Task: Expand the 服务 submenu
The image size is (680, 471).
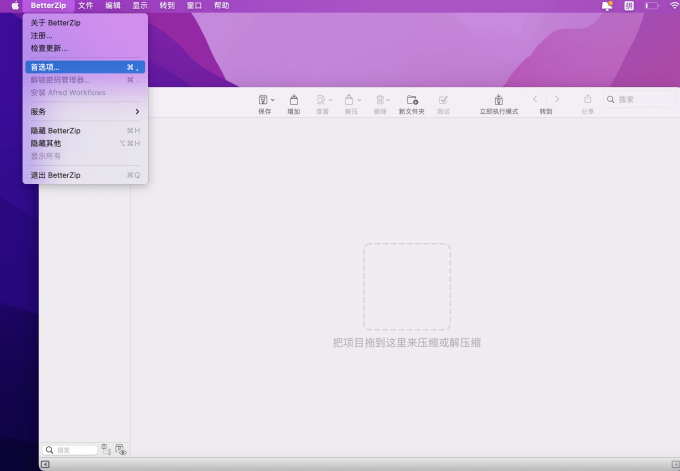Action: click(85, 111)
